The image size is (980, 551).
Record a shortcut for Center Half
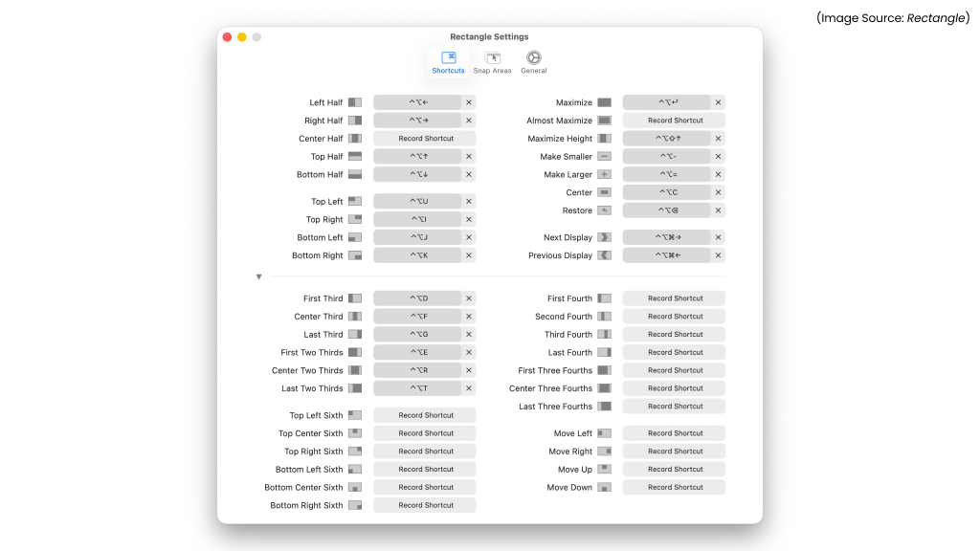(x=425, y=139)
